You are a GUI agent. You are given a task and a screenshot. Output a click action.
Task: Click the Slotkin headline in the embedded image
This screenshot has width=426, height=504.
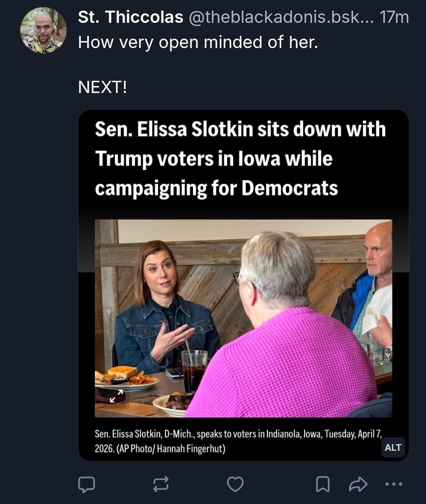tap(240, 158)
